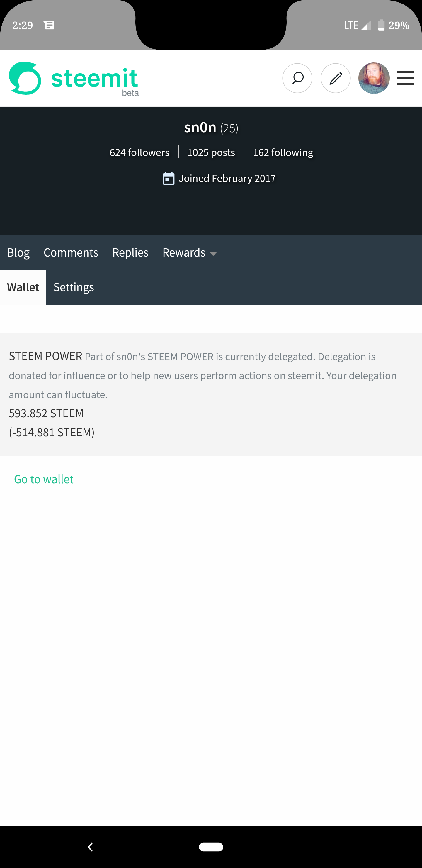The height and width of the screenshot is (868, 422).
Task: Tap the Joined February 2017 text
Action: point(227,178)
